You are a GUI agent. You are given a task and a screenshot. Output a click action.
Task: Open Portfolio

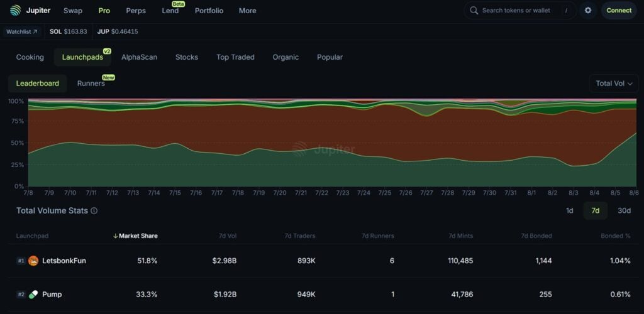pos(209,11)
